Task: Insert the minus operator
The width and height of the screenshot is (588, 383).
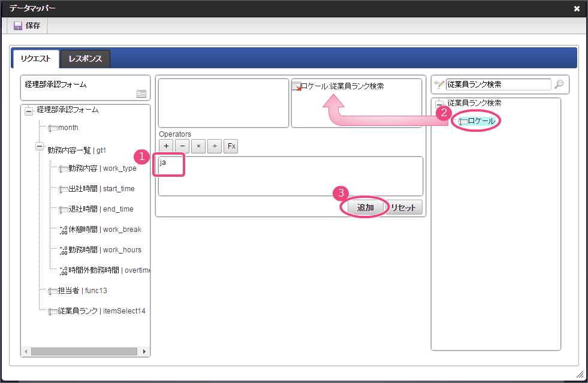Action: click(x=182, y=146)
